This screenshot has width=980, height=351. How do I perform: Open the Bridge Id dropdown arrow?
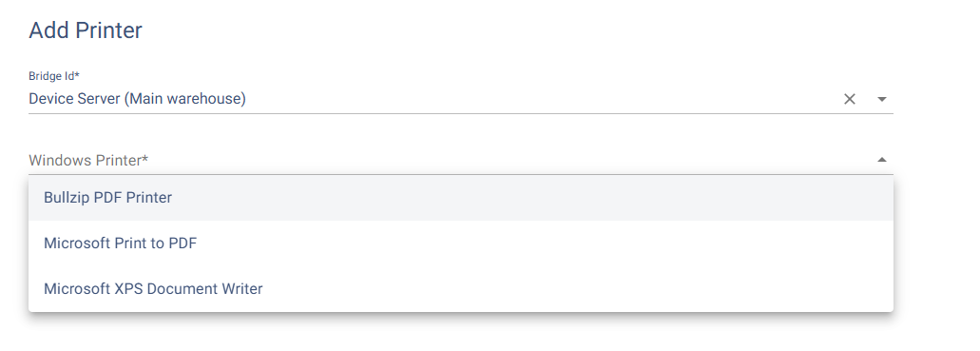click(882, 99)
